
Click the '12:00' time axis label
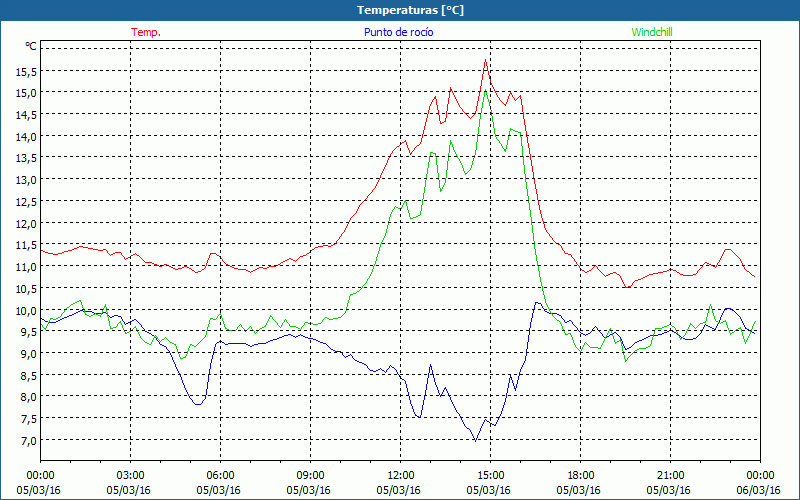tap(401, 476)
